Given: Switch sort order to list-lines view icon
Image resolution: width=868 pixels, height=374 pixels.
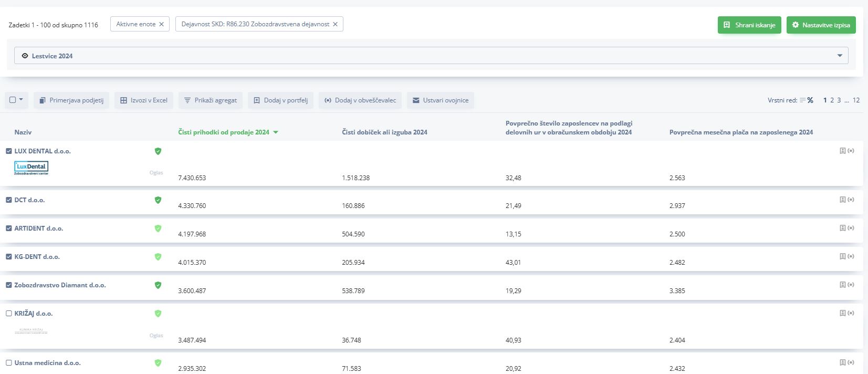Looking at the screenshot, I should point(802,100).
